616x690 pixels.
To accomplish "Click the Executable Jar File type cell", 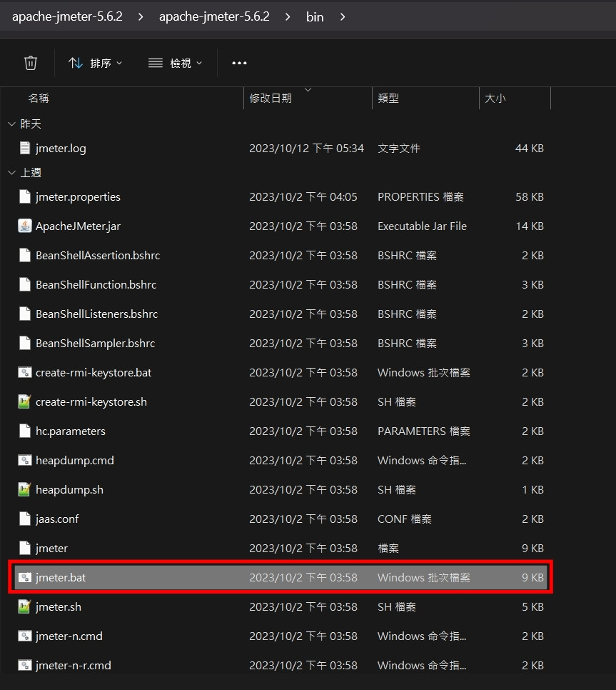I will [x=422, y=226].
